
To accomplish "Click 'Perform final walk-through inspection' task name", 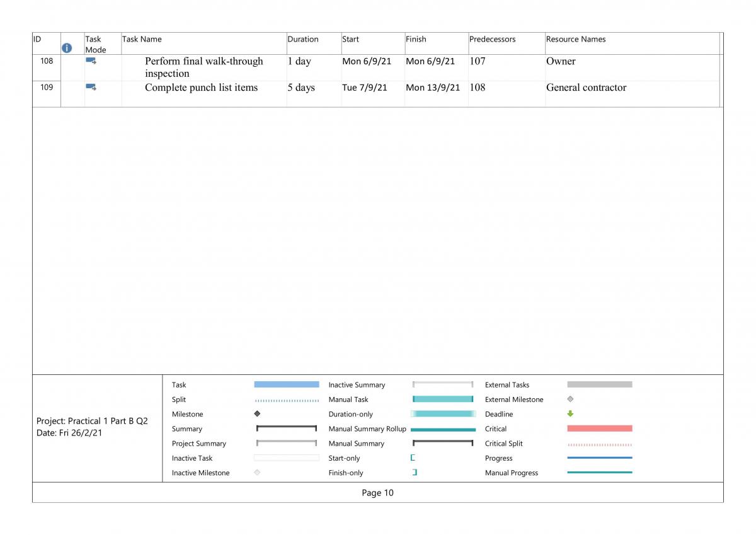I will (204, 67).
